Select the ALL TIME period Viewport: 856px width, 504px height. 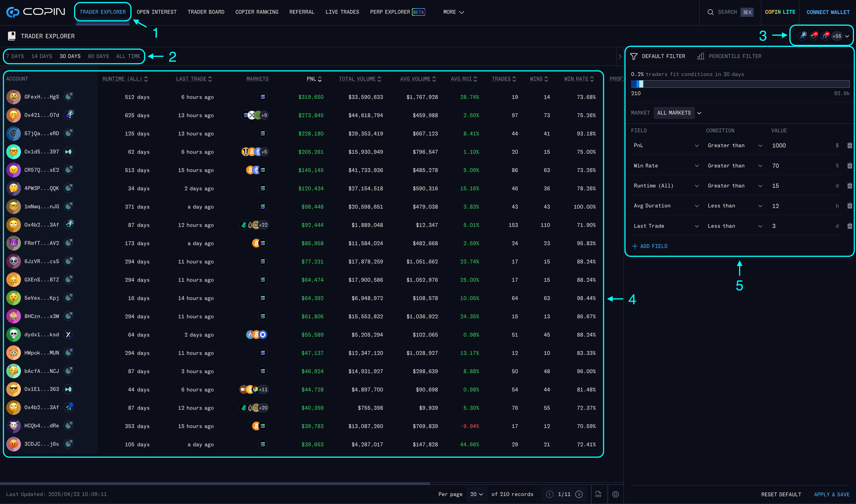[128, 56]
